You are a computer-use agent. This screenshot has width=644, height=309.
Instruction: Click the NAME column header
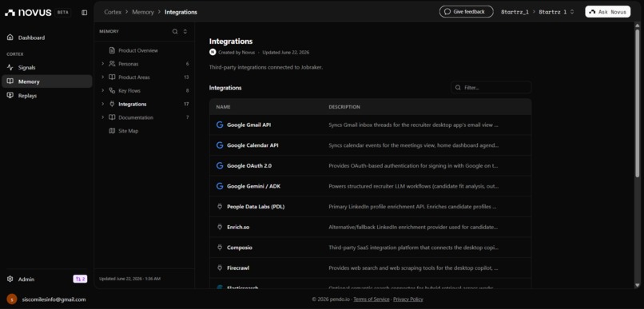[223, 107]
